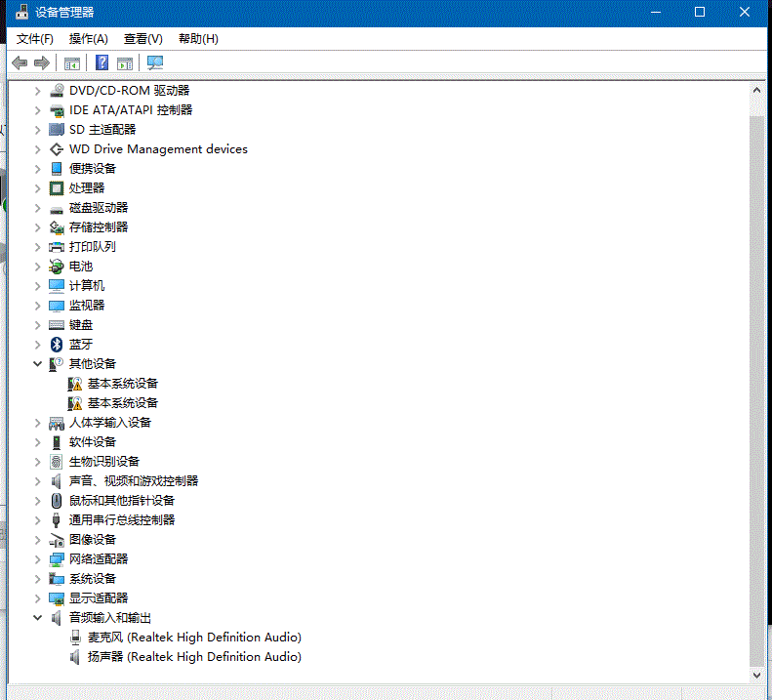Click the SD 主适配器 icon
This screenshot has width=772, height=700.
[x=57, y=130]
